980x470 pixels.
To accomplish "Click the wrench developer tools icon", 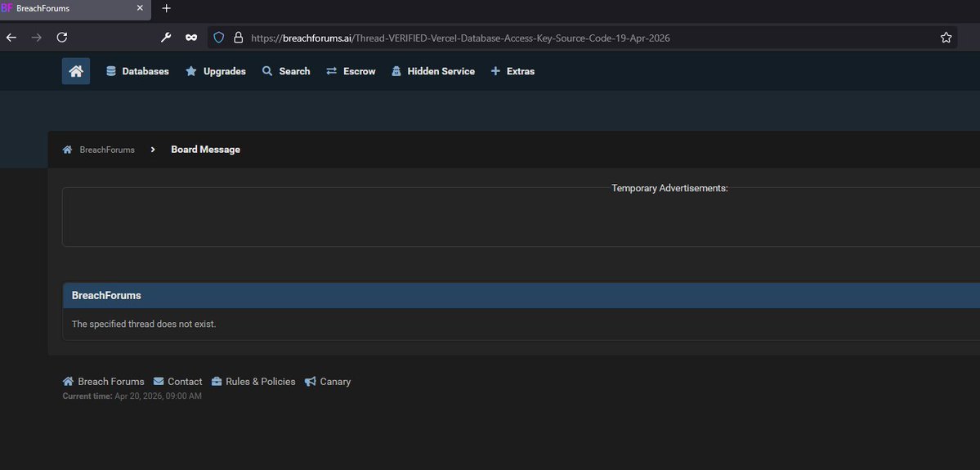I will tap(166, 38).
